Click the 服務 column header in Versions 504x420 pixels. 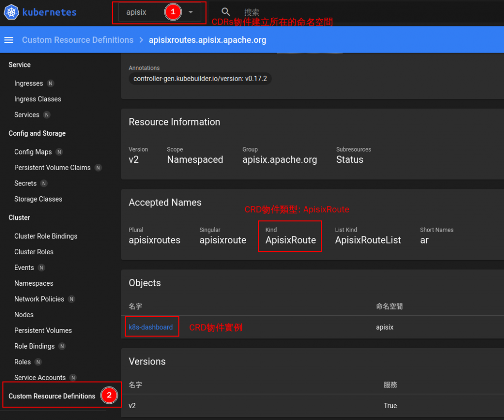coord(390,385)
